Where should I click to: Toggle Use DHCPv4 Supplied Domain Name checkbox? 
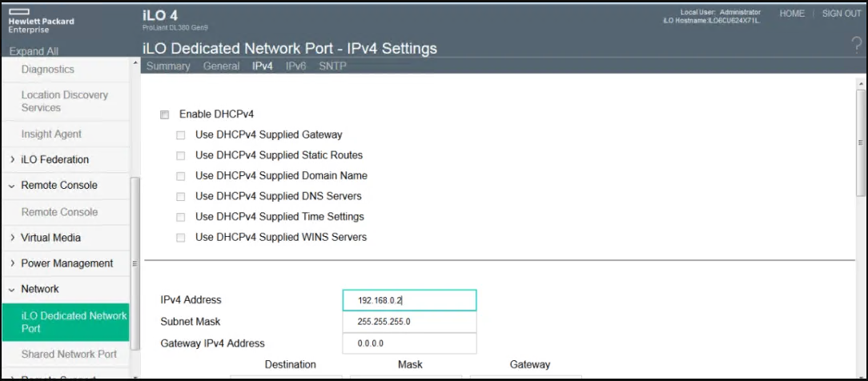click(180, 176)
